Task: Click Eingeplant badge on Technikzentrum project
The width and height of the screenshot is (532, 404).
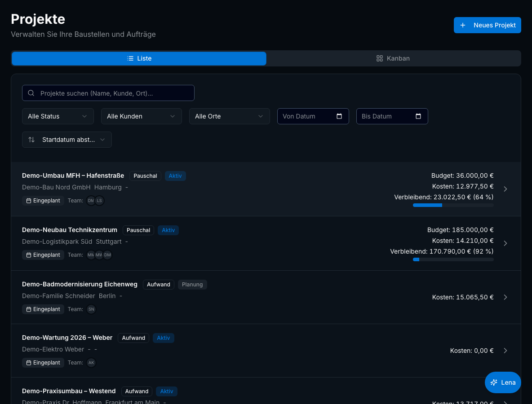Action: 43,255
